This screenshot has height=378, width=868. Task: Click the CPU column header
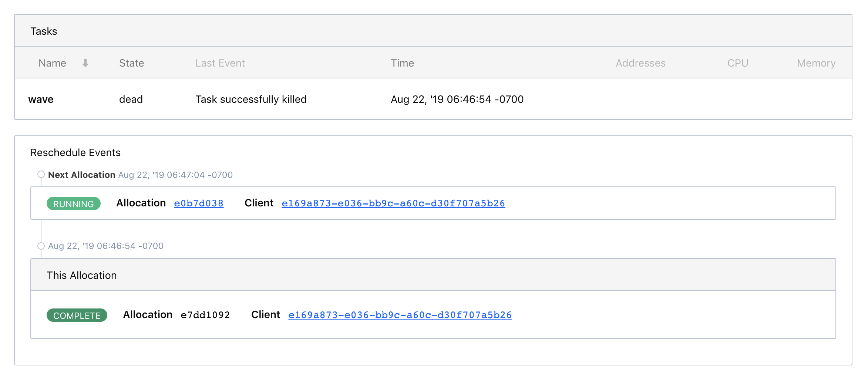click(737, 63)
